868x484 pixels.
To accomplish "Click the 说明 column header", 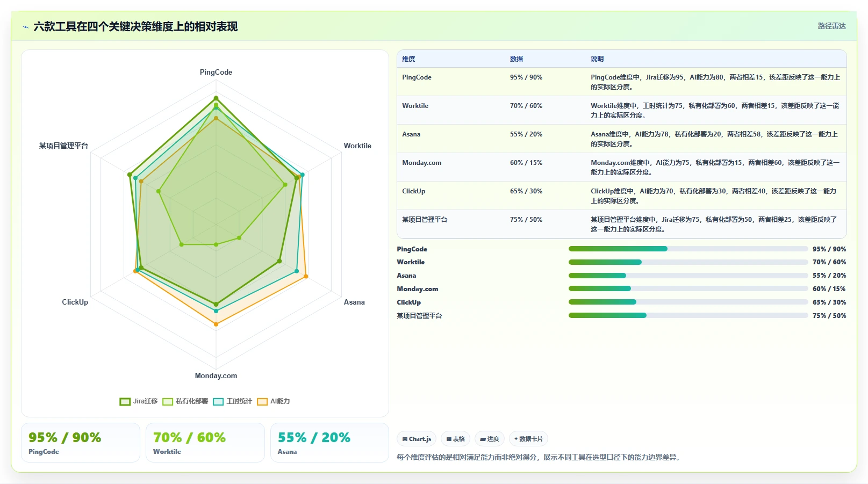I will [597, 59].
